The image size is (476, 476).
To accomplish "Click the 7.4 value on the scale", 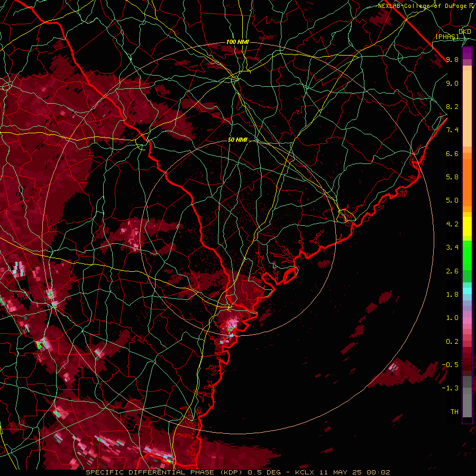I will (x=452, y=130).
